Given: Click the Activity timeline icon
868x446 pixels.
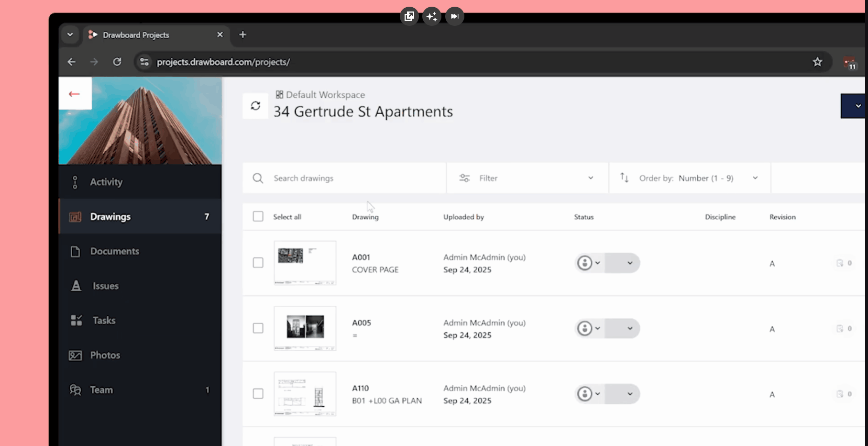Looking at the screenshot, I should (x=75, y=182).
